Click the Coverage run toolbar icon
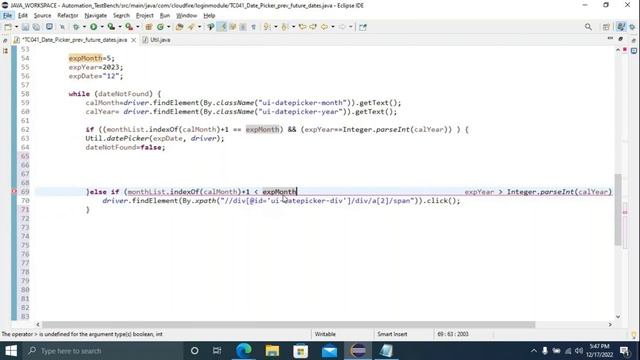This screenshot has height=360, width=640. tap(111, 27)
